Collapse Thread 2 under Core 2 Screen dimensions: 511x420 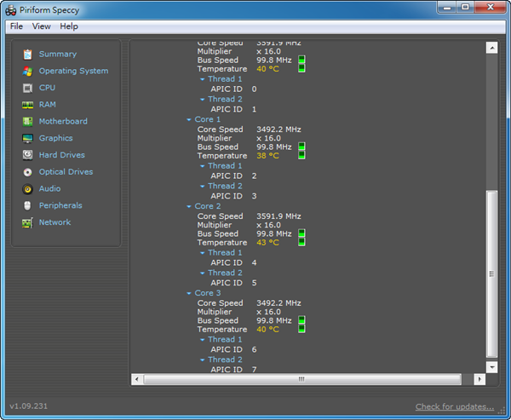pyautogui.click(x=203, y=273)
